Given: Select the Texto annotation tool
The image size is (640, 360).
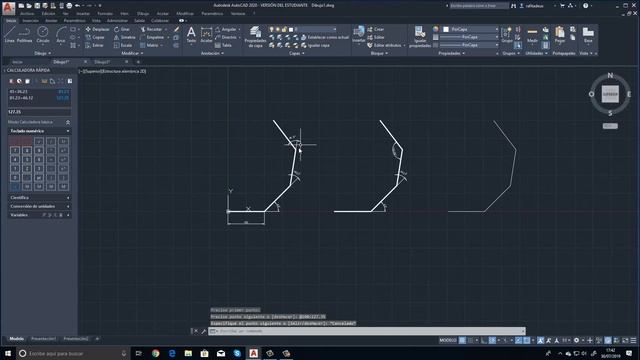Looking at the screenshot, I should point(191,35).
